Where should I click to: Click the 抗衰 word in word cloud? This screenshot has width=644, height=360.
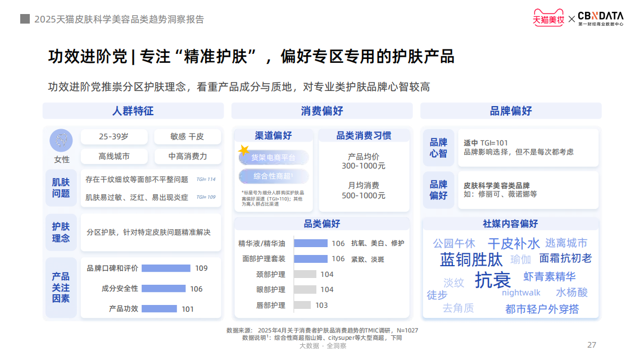tap(492, 279)
